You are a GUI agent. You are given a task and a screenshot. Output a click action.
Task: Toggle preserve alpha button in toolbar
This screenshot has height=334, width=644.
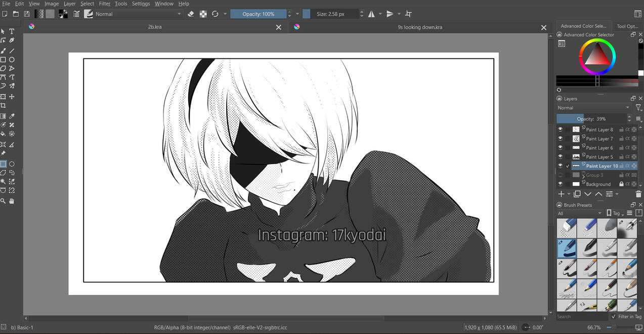[203, 14]
